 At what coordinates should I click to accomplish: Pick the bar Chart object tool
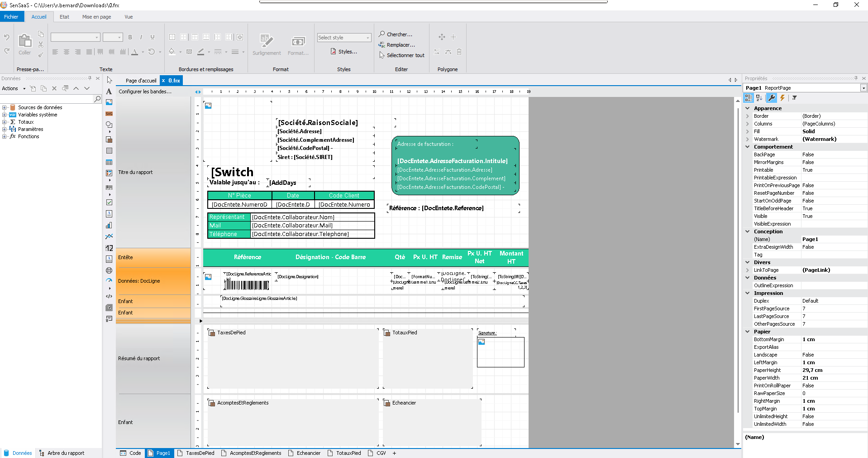[x=109, y=225]
